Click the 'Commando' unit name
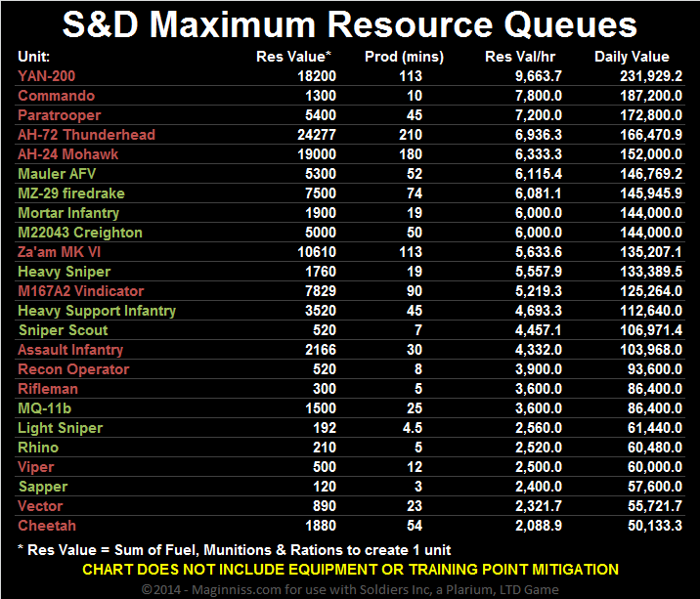Screen dimensions: 700x599 [57, 96]
